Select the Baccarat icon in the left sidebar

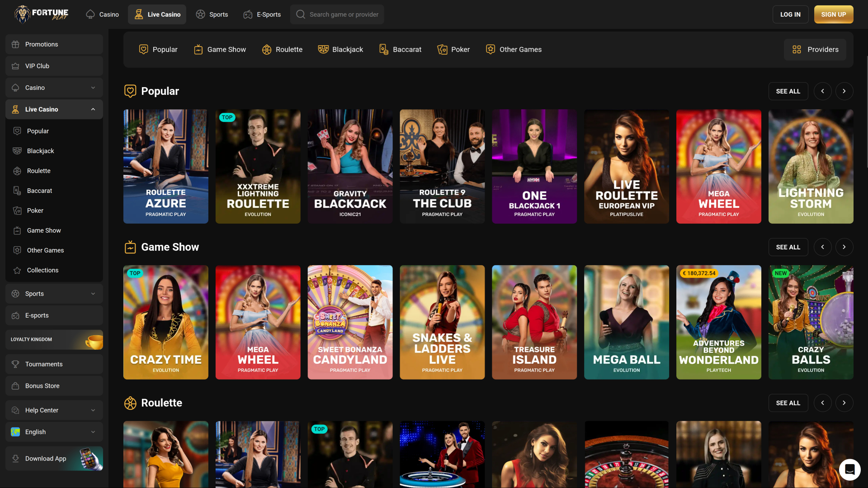(x=17, y=191)
